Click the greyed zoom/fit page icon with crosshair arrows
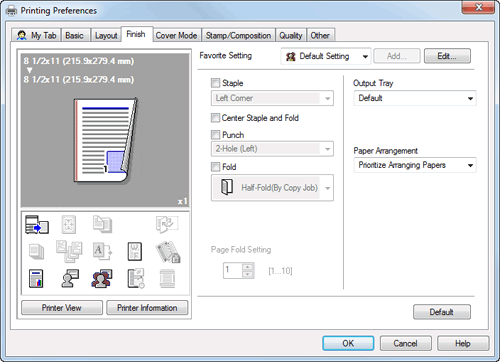The image size is (500, 362). [69, 224]
